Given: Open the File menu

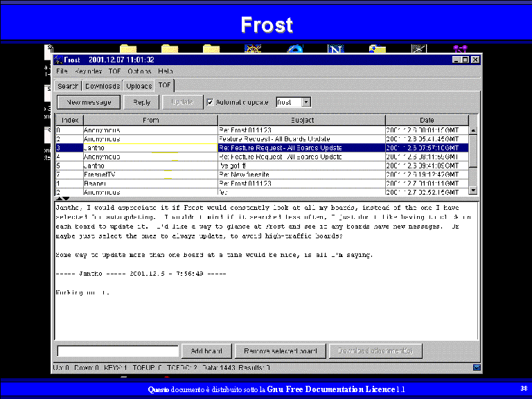Looking at the screenshot, I should point(62,71).
